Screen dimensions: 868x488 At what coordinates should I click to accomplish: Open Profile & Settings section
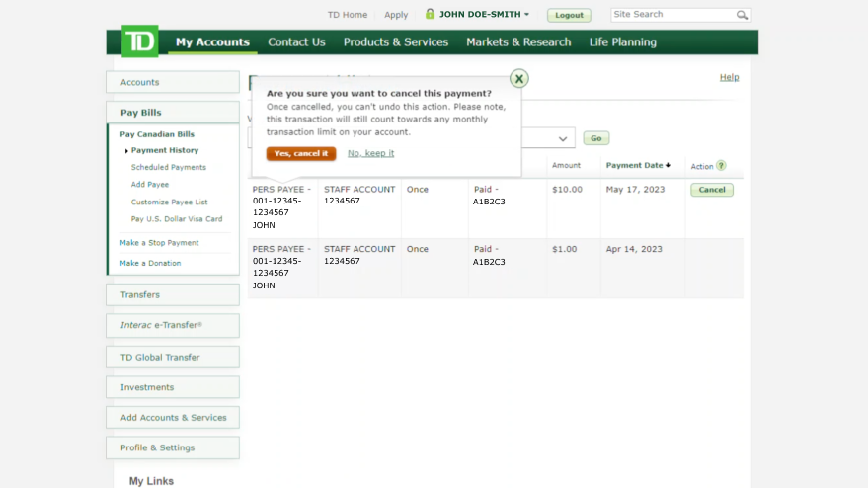[x=173, y=447]
